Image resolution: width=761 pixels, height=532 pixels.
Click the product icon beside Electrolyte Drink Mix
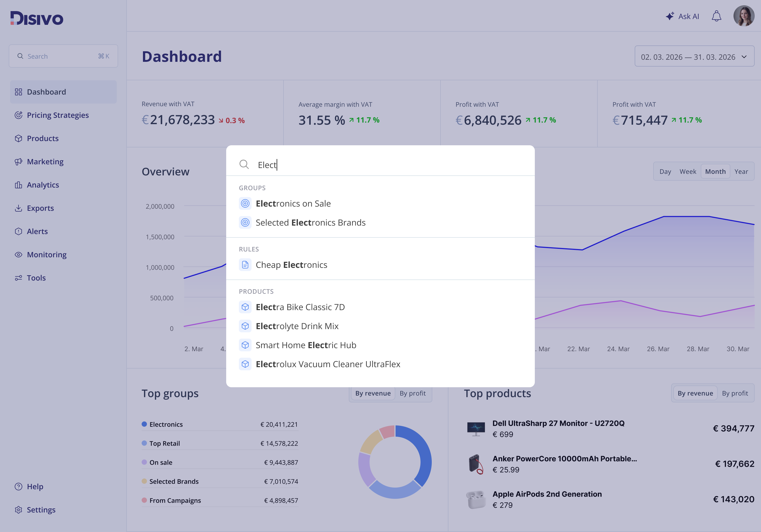[245, 326]
